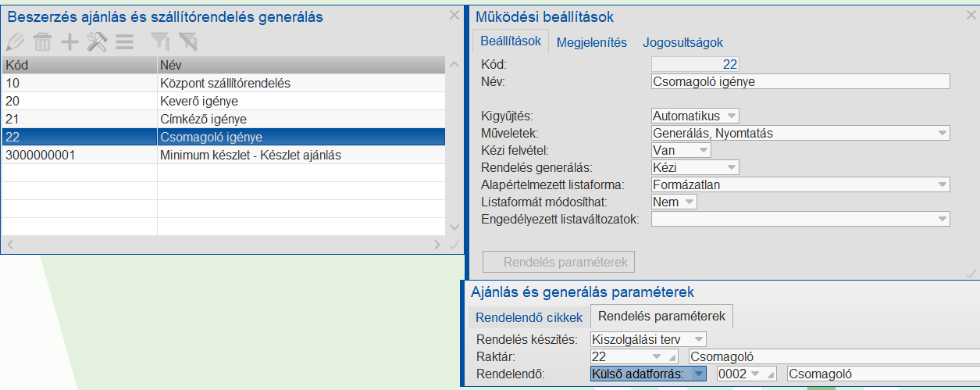
Task: Open the Rendelés generálás dropdown
Action: 731,167
